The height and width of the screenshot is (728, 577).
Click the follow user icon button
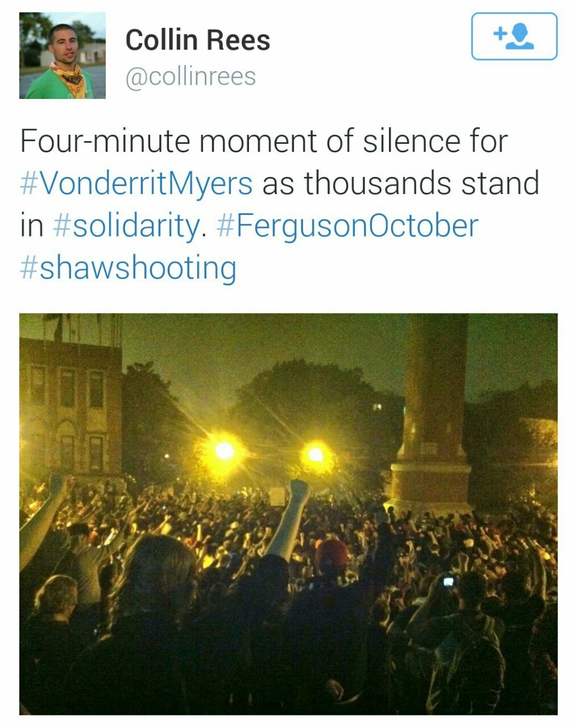(x=514, y=36)
